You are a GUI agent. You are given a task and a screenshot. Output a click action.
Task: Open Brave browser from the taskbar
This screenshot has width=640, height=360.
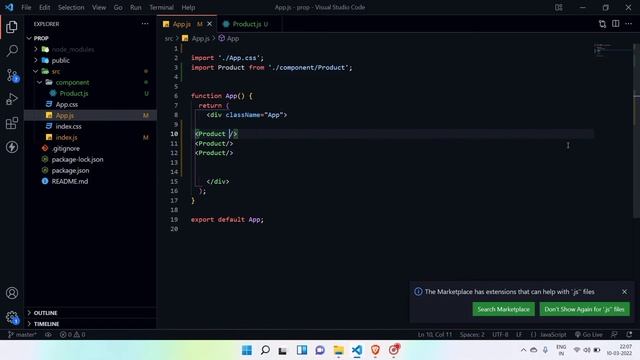pyautogui.click(x=375, y=350)
